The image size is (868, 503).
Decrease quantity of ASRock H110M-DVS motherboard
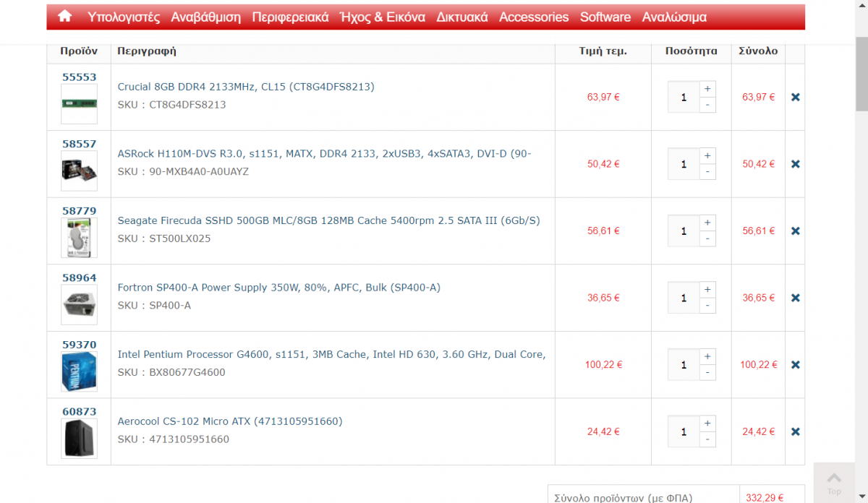[x=707, y=172]
